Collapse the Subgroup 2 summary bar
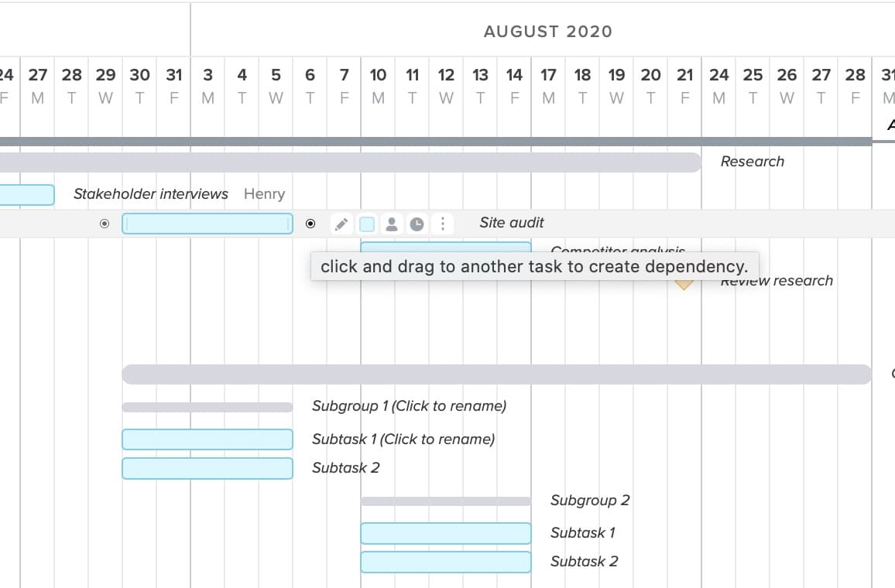 coord(445,501)
